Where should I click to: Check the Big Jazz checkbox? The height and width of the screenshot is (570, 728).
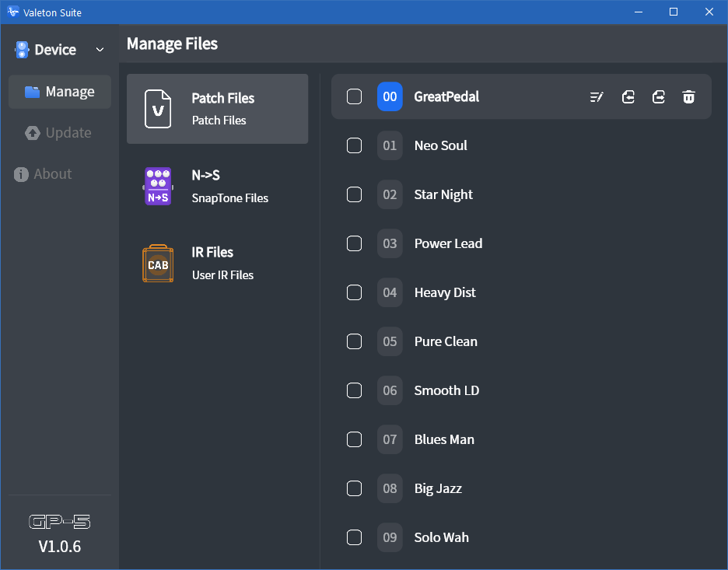click(x=354, y=488)
